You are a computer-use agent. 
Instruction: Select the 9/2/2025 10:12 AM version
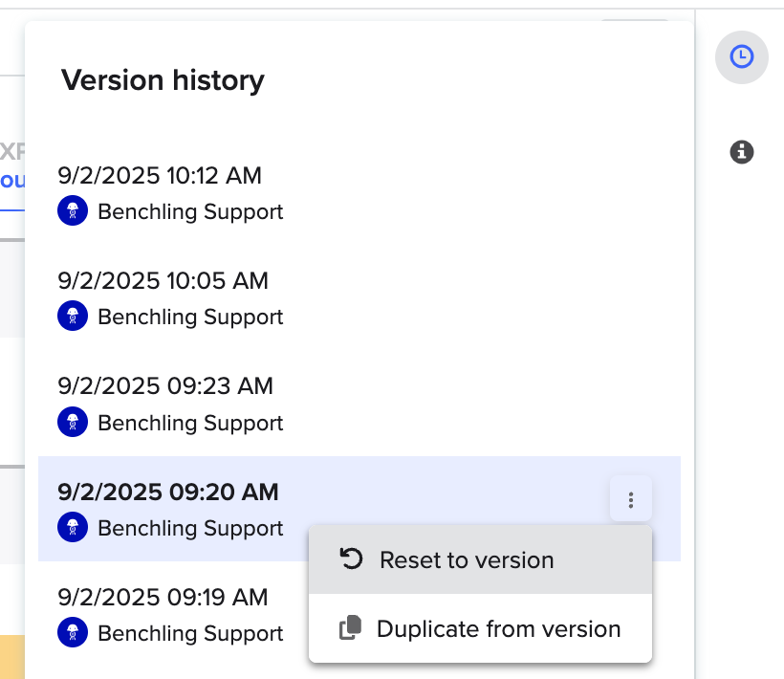click(160, 175)
